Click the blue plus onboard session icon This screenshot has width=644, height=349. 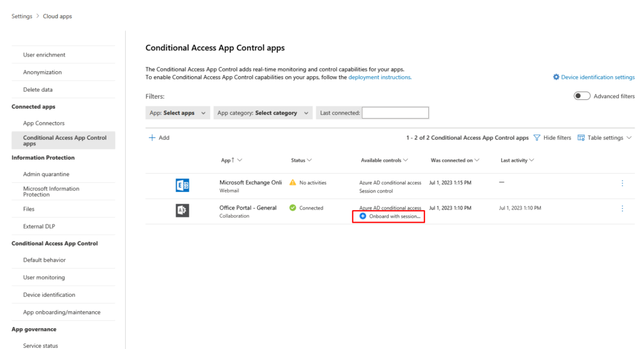pyautogui.click(x=363, y=216)
